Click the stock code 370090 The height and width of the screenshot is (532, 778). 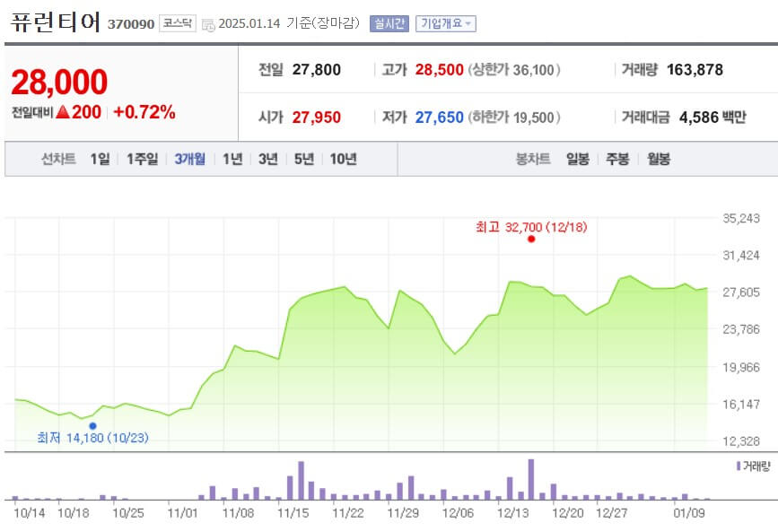131,24
